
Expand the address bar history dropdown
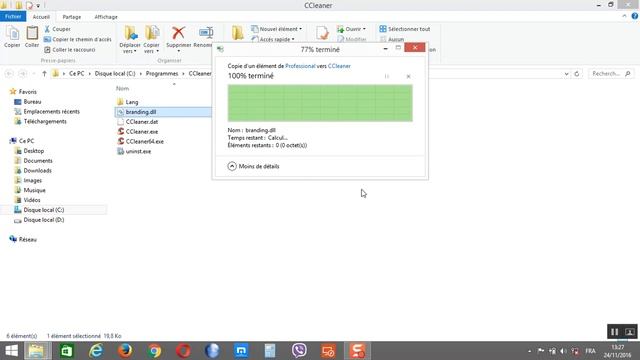[x=567, y=74]
